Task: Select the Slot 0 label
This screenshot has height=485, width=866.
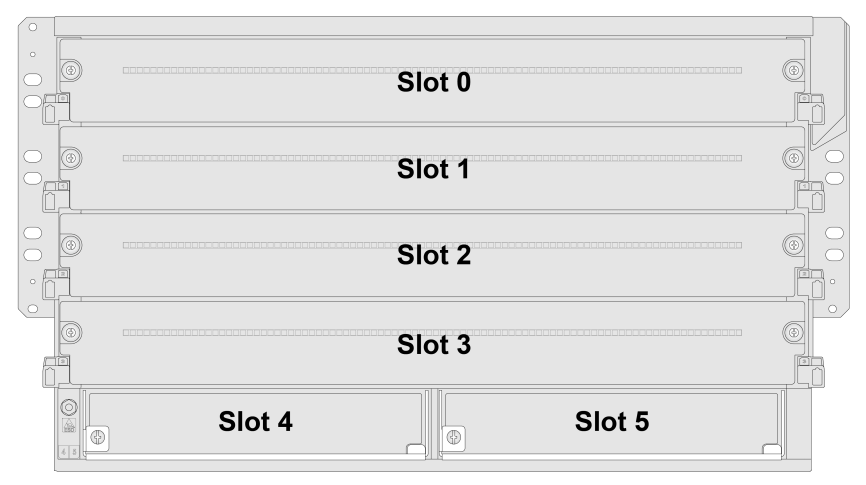Action: point(434,82)
